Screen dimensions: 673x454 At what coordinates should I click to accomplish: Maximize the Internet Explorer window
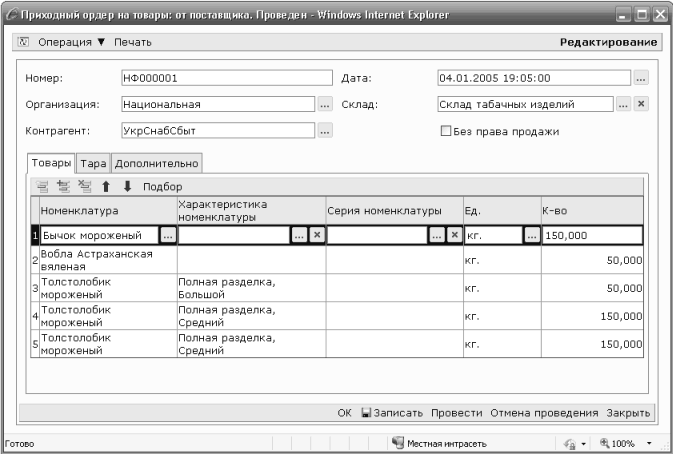pyautogui.click(x=642, y=15)
